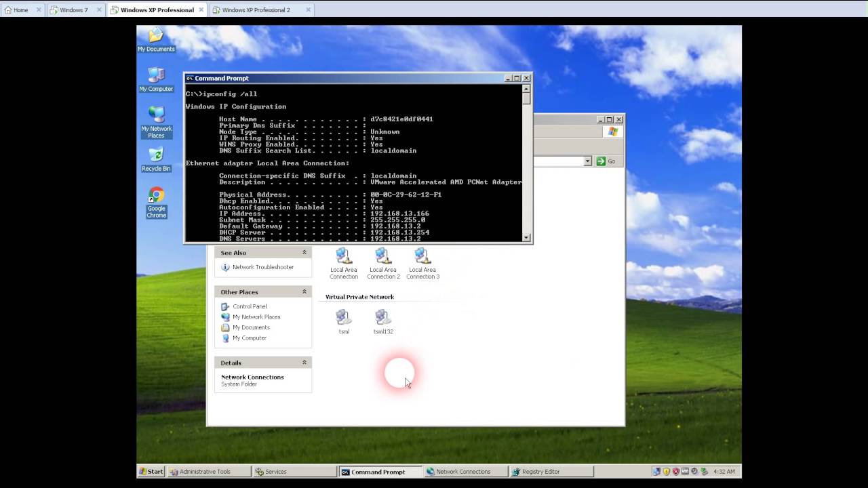Click the yellow security shield tray icon
Viewport: 868px width, 488px height.
point(666,472)
